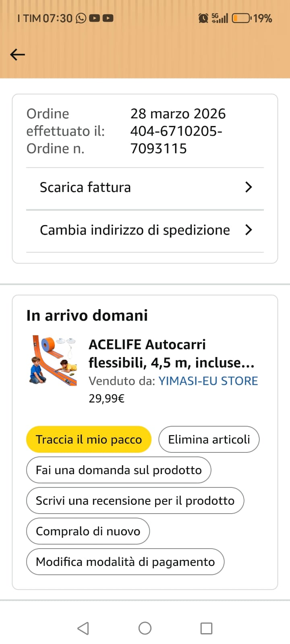Tap the alarm clock status icon
This screenshot has width=290, height=644.
coord(203,18)
